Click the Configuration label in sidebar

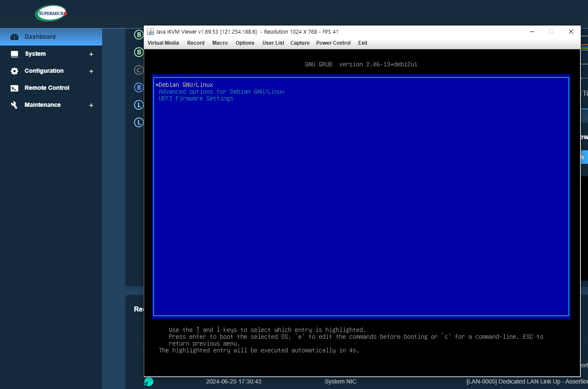coord(44,71)
